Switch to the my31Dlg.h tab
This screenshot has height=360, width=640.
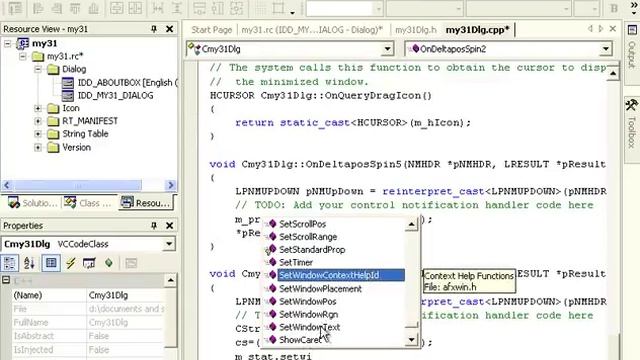(416, 30)
